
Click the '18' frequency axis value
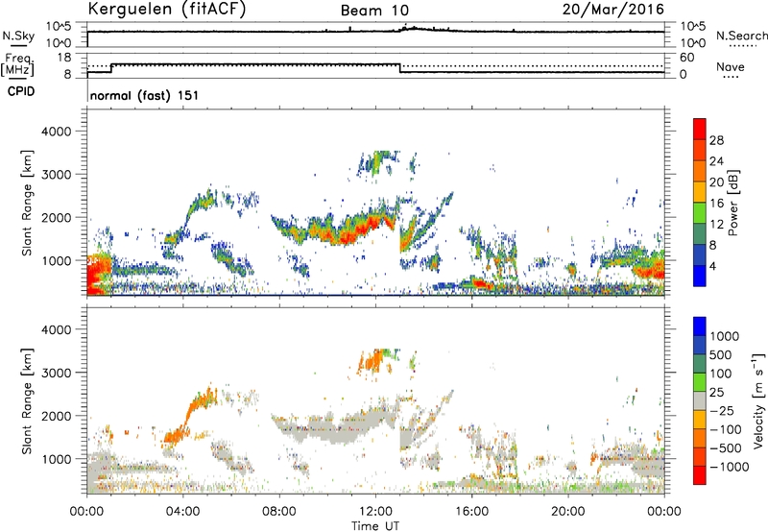point(64,58)
